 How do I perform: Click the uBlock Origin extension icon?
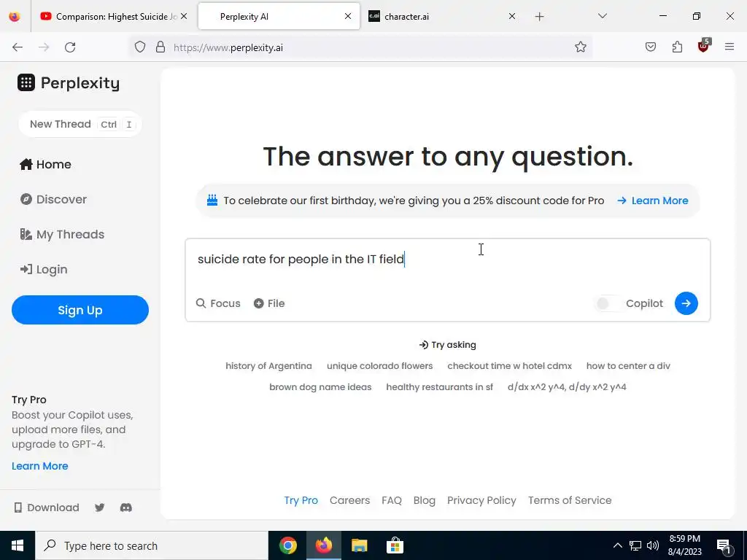point(704,46)
